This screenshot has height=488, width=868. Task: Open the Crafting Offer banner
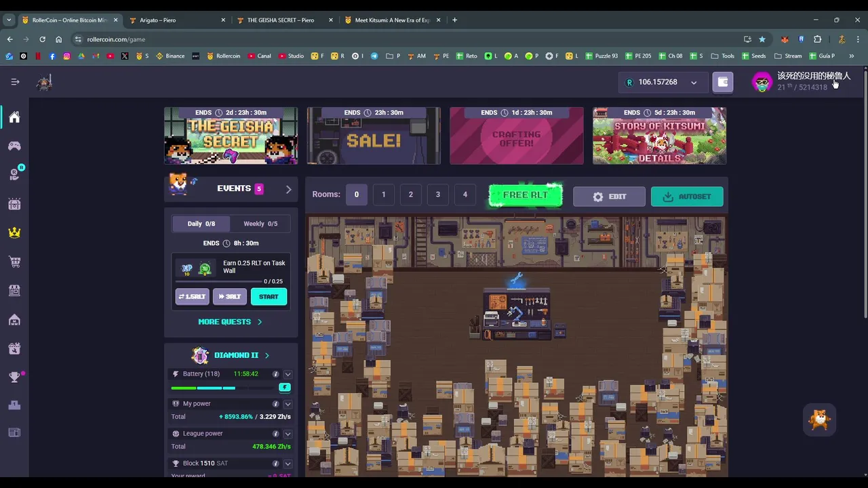[517, 136]
